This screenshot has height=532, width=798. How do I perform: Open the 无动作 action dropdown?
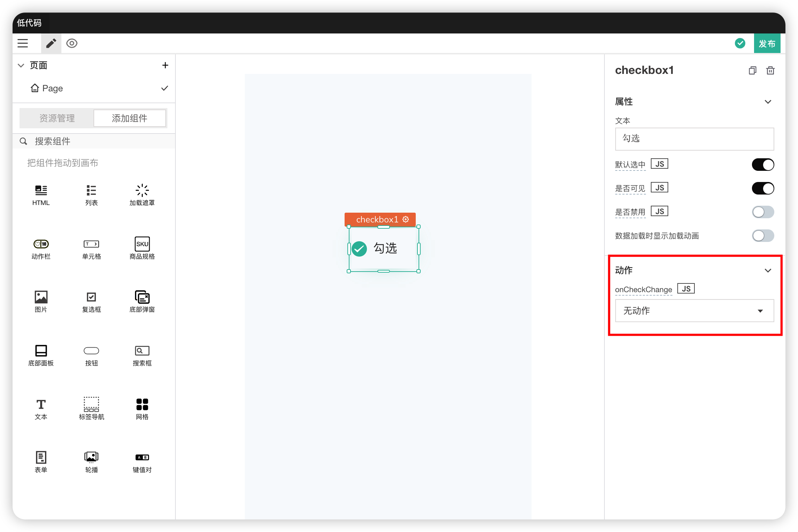pos(694,311)
